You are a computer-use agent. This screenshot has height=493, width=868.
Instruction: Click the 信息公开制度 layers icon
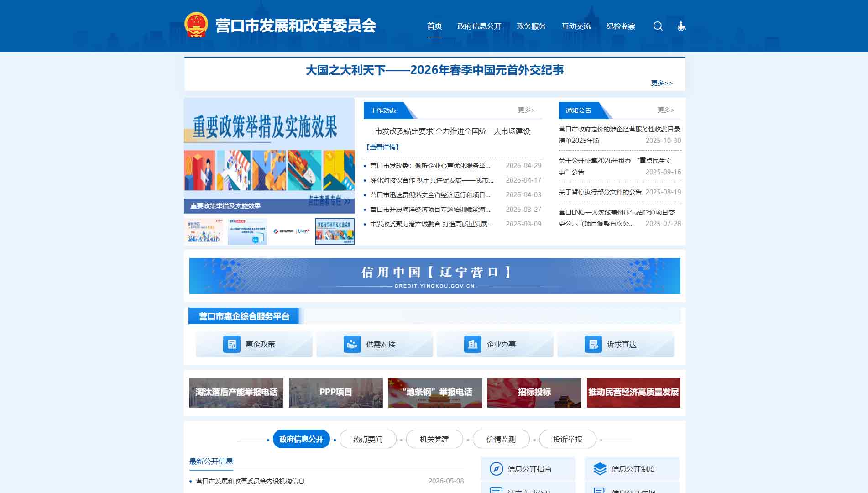pyautogui.click(x=600, y=469)
